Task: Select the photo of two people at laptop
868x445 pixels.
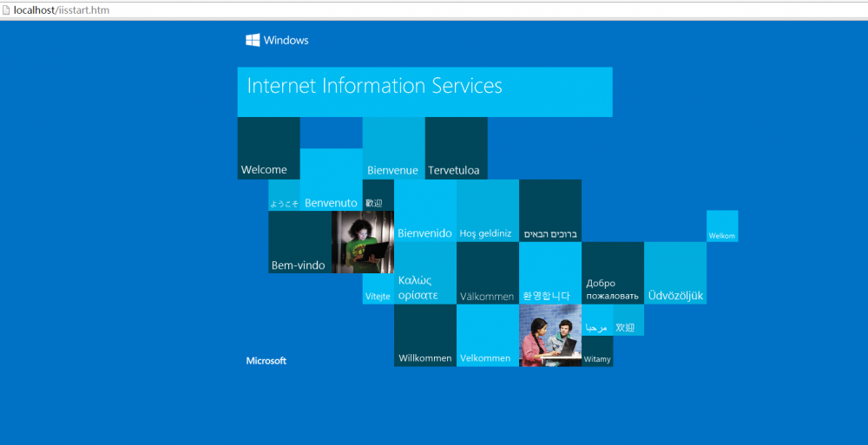Action: (550, 336)
